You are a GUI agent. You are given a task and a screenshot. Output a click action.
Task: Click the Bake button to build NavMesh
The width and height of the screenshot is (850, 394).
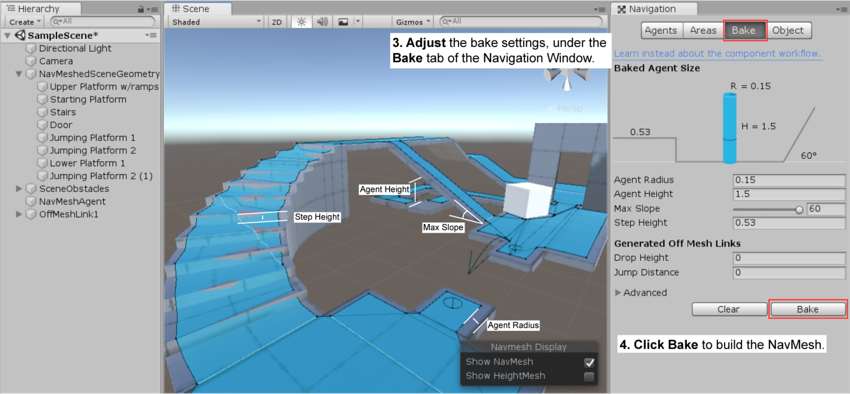coord(808,309)
